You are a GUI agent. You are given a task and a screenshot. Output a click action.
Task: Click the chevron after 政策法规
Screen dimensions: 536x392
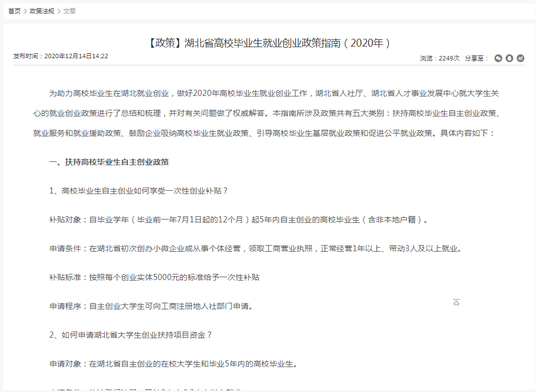59,11
